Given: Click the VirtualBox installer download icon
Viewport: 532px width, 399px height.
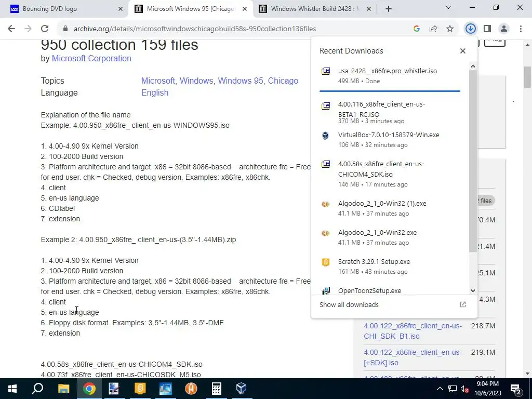Looking at the screenshot, I should coord(326,136).
